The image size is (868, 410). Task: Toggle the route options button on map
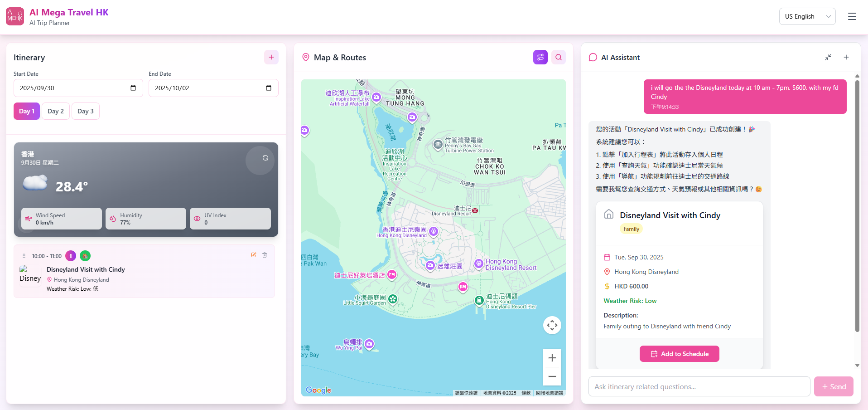[x=540, y=57]
